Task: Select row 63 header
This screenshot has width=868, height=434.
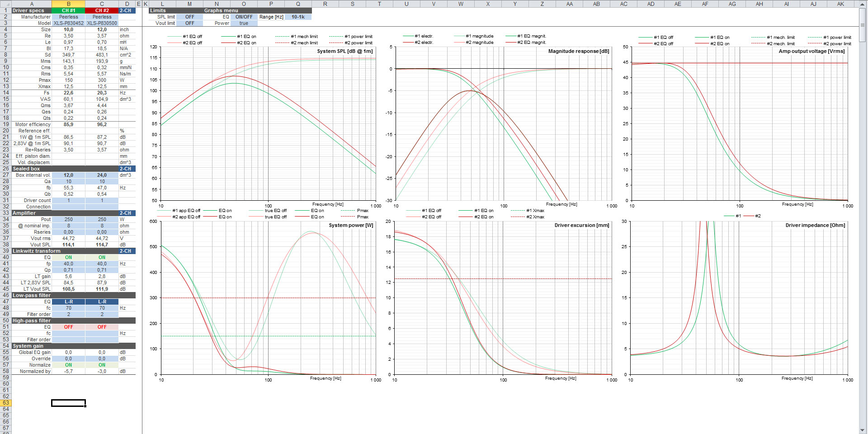Action: [x=5, y=403]
